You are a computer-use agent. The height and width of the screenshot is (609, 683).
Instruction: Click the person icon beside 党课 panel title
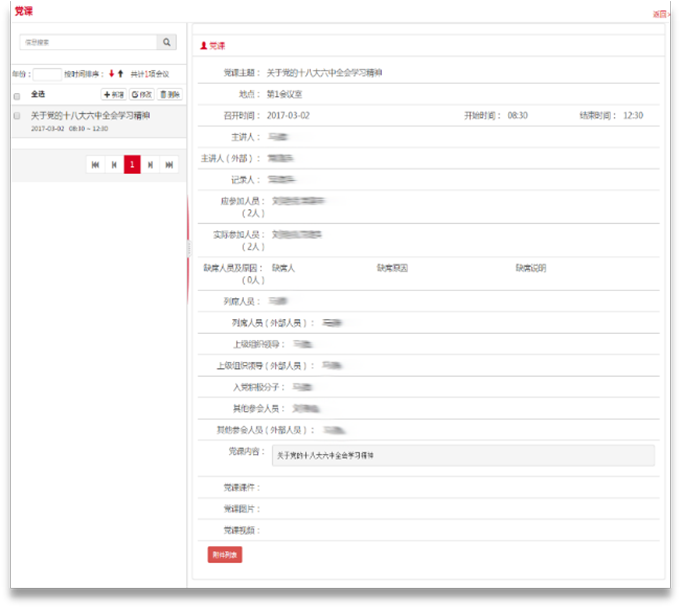click(203, 46)
